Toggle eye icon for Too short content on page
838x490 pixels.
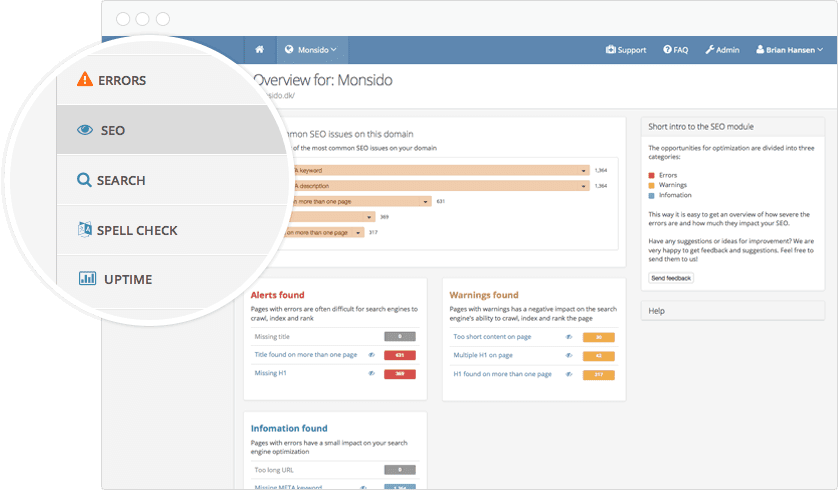tap(569, 337)
